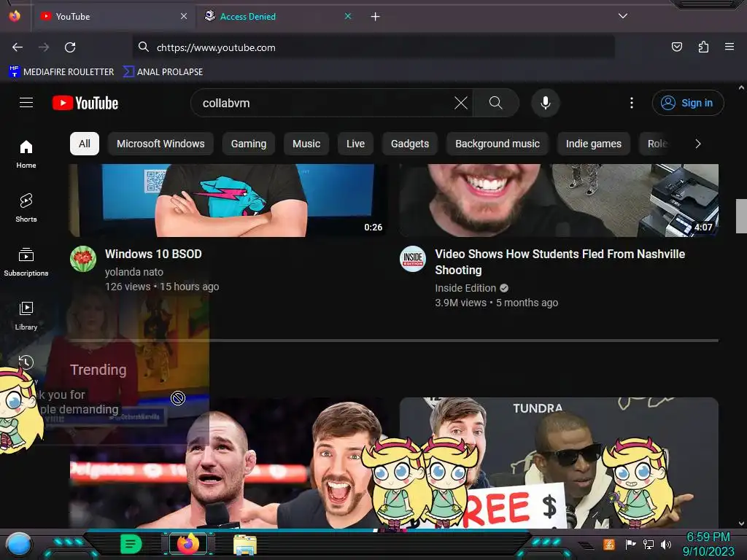Viewport: 747px width, 560px height.
Task: Open list all tabs dropdown
Action: coord(623,16)
